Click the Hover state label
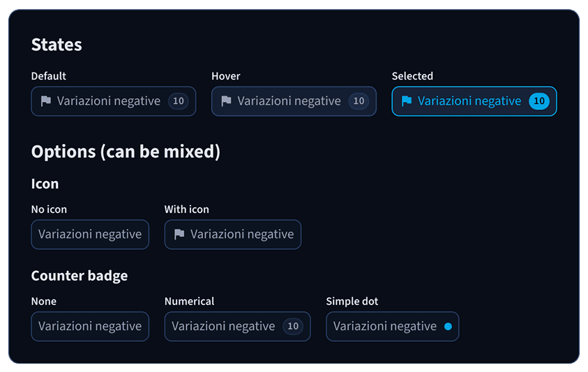The image size is (588, 372). point(226,76)
